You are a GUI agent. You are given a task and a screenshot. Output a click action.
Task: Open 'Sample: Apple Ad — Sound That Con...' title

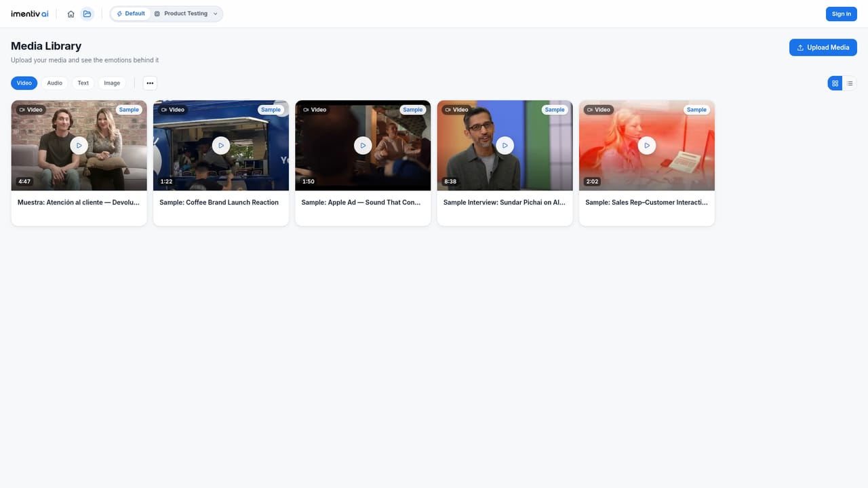pos(361,203)
